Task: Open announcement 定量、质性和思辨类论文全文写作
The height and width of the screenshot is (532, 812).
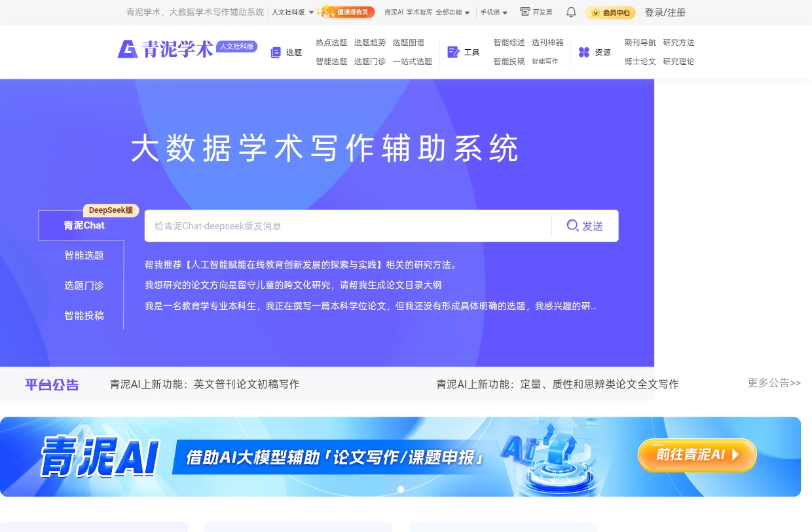Action: pyautogui.click(x=557, y=384)
